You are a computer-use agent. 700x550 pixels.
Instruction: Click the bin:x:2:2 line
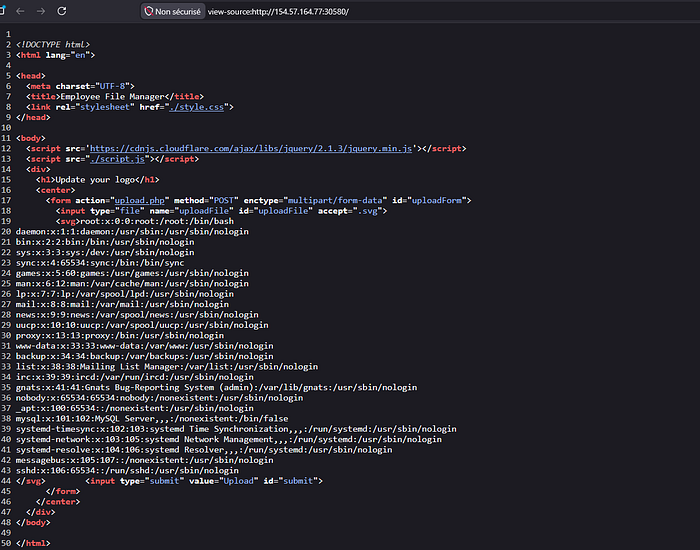[x=105, y=242]
